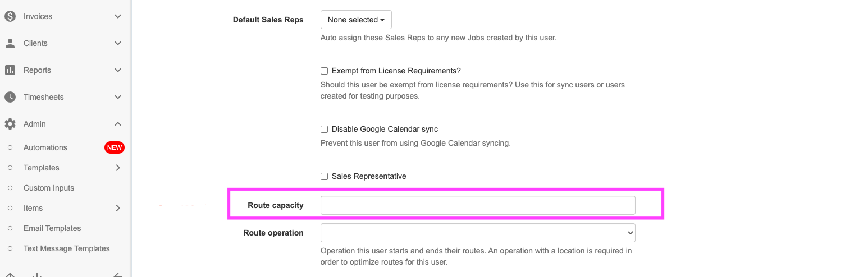This screenshot has height=277, width=868.
Task: Expand the Items submenu arrow
Action: click(118, 208)
